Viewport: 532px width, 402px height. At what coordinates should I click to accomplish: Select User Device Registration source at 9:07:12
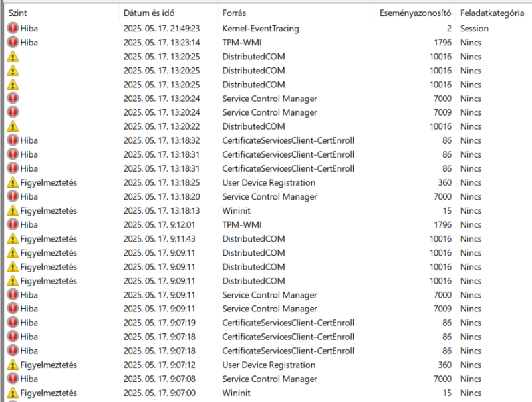tap(269, 365)
